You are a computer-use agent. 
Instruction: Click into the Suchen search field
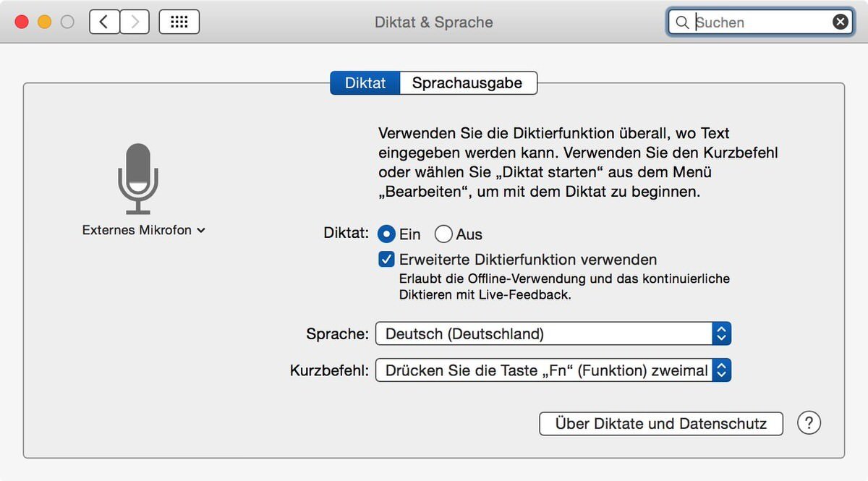click(x=759, y=22)
